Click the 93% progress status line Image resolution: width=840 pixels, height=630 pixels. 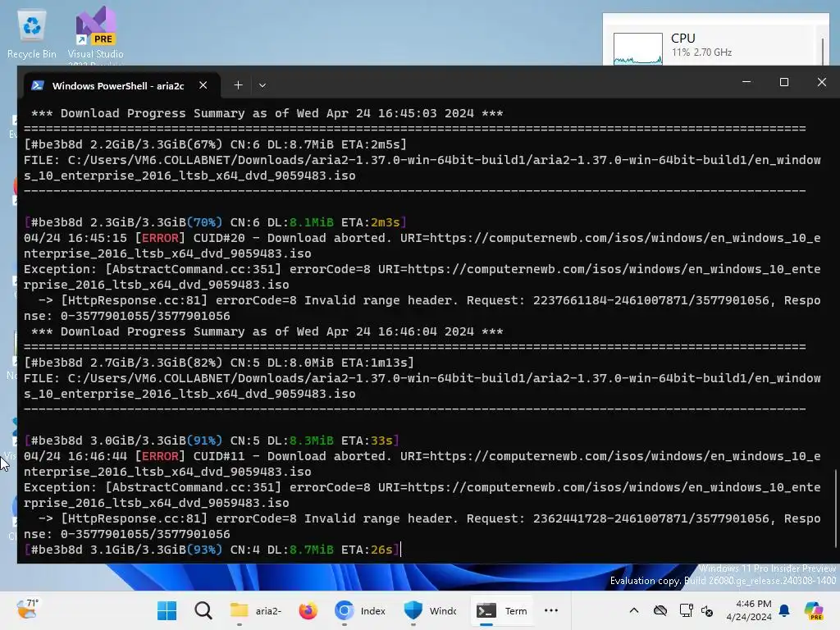[x=212, y=550]
